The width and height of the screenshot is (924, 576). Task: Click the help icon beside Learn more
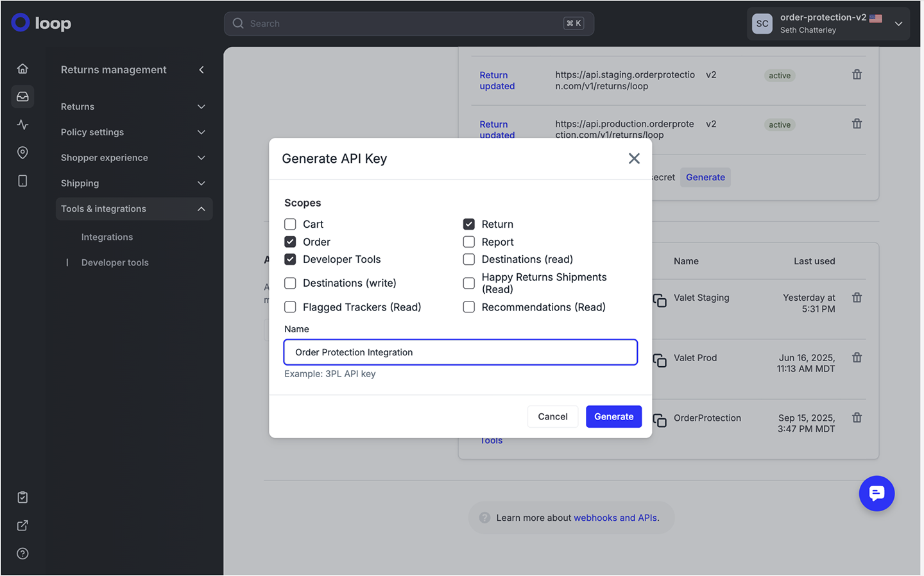tap(485, 518)
